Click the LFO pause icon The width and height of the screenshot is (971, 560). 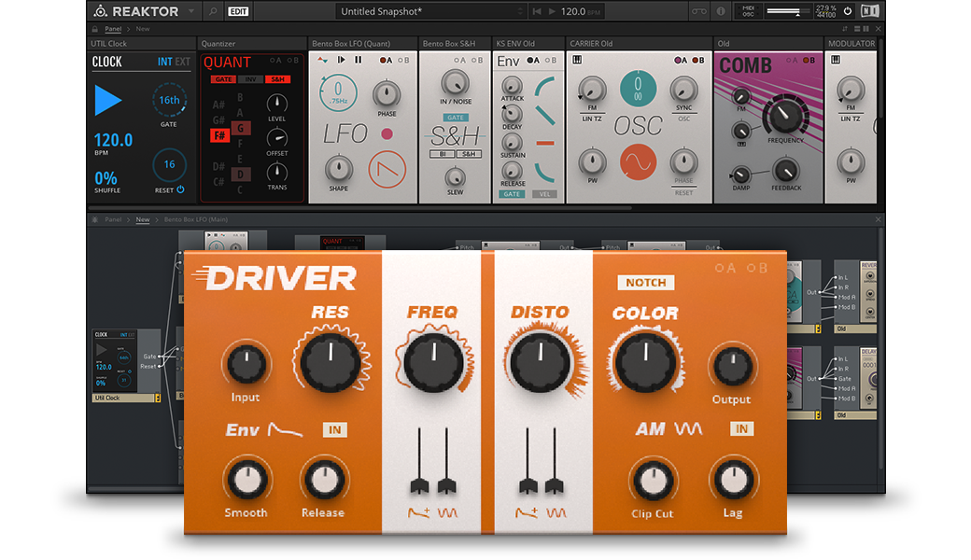coord(358,60)
